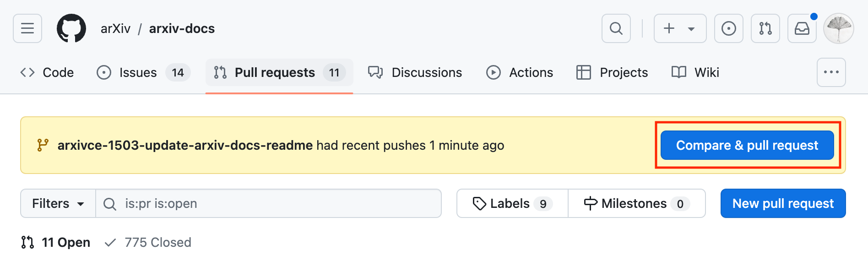Open pull requests shortcut icon in header
This screenshot has width=868, height=261.
point(765,28)
